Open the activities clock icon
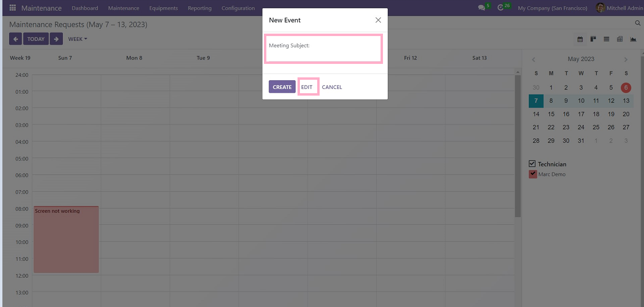644x307 pixels. (x=501, y=8)
